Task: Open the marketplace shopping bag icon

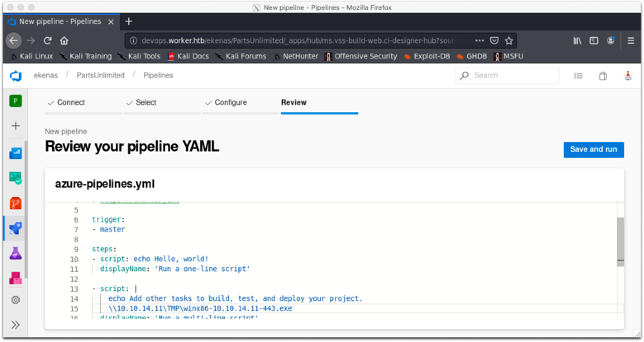Action: (603, 76)
